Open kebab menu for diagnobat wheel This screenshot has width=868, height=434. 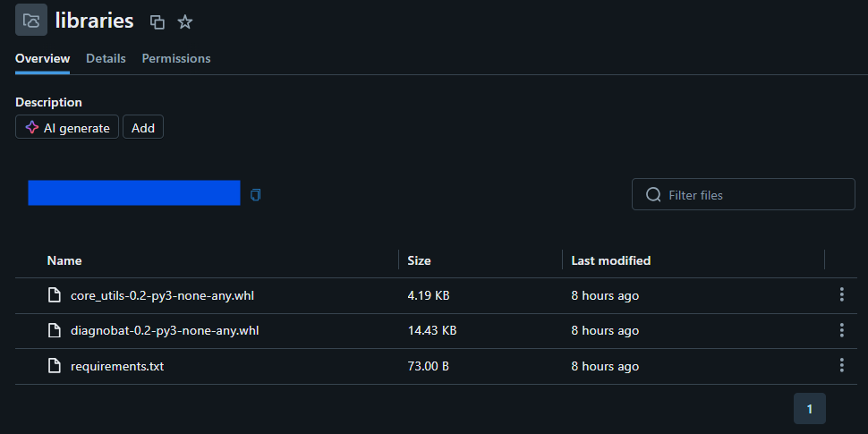pyautogui.click(x=841, y=330)
